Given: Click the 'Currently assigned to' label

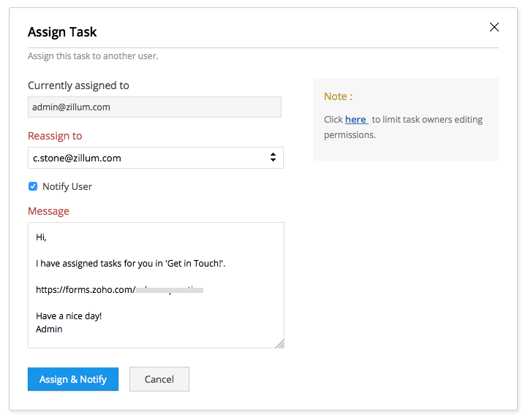Looking at the screenshot, I should pos(78,85).
